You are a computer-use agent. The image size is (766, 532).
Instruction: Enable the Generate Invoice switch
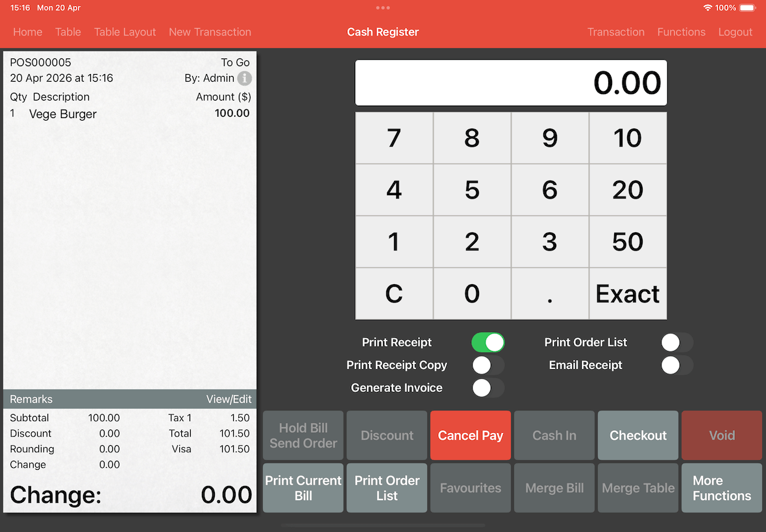tap(488, 388)
